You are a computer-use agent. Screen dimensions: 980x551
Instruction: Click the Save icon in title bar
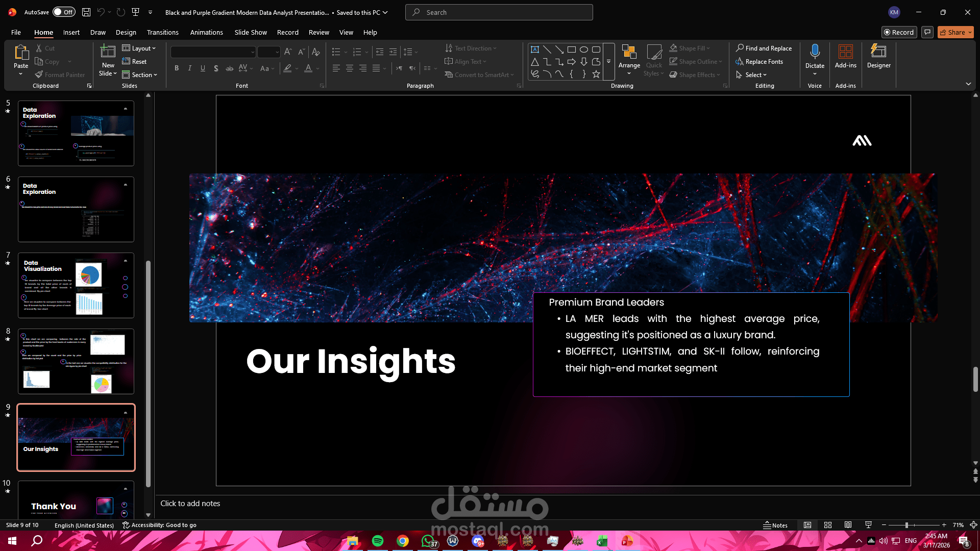(86, 12)
